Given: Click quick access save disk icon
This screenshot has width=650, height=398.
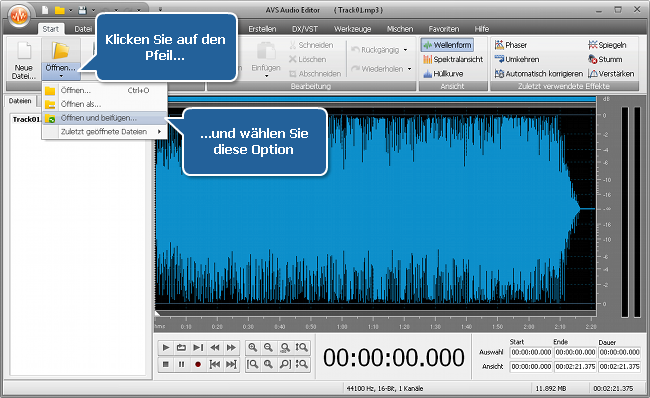Looking at the screenshot, I should (82, 10).
